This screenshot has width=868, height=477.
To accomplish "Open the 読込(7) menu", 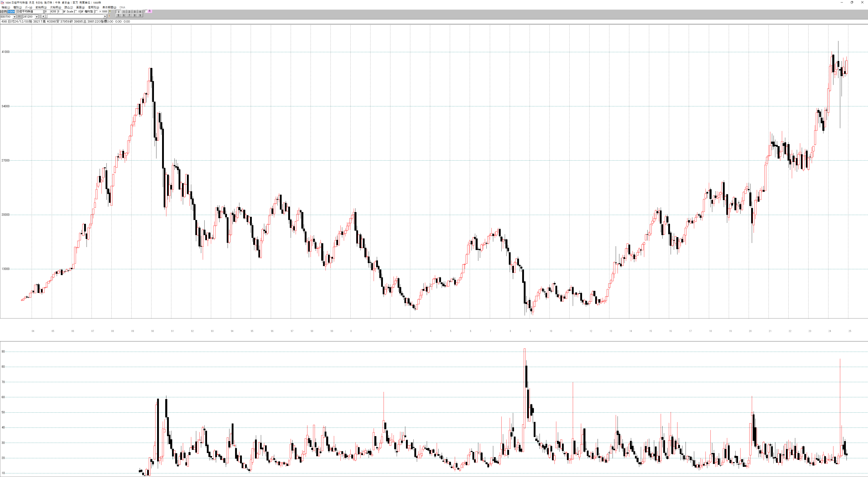I will (x=68, y=7).
